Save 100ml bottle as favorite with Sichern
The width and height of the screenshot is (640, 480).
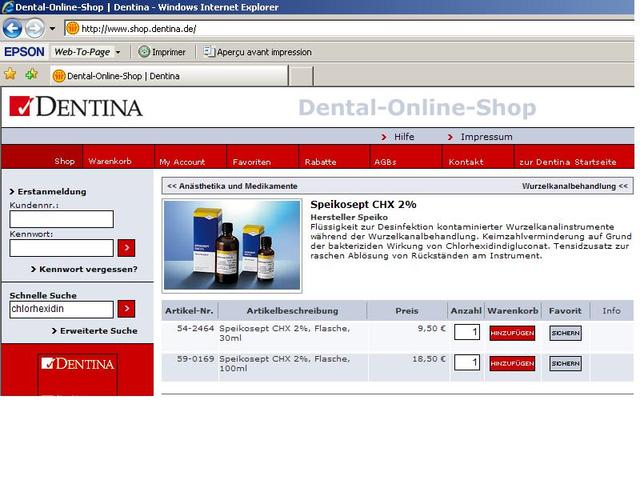[x=565, y=364]
